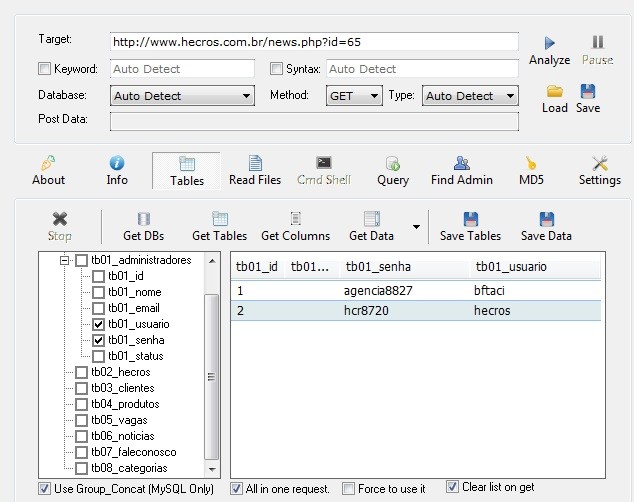
Task: Toggle the All in one request checkbox
Action: [237, 488]
